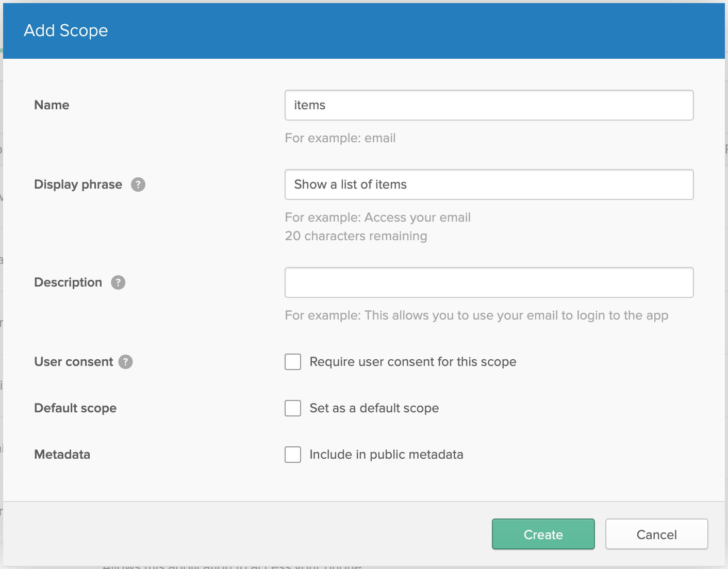Click the Display phrase help icon
The width and height of the screenshot is (728, 569).
tap(138, 185)
